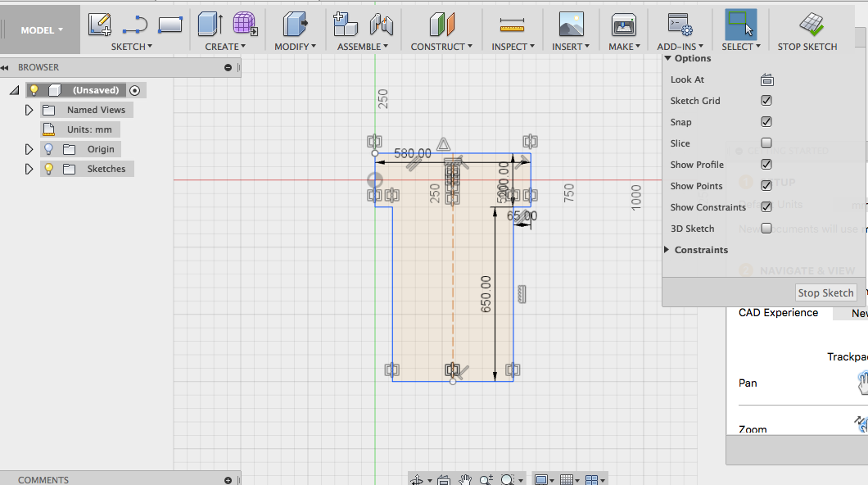Open the Orbit type dropdown arrow
Image resolution: width=868 pixels, height=485 pixels.
coord(430,481)
